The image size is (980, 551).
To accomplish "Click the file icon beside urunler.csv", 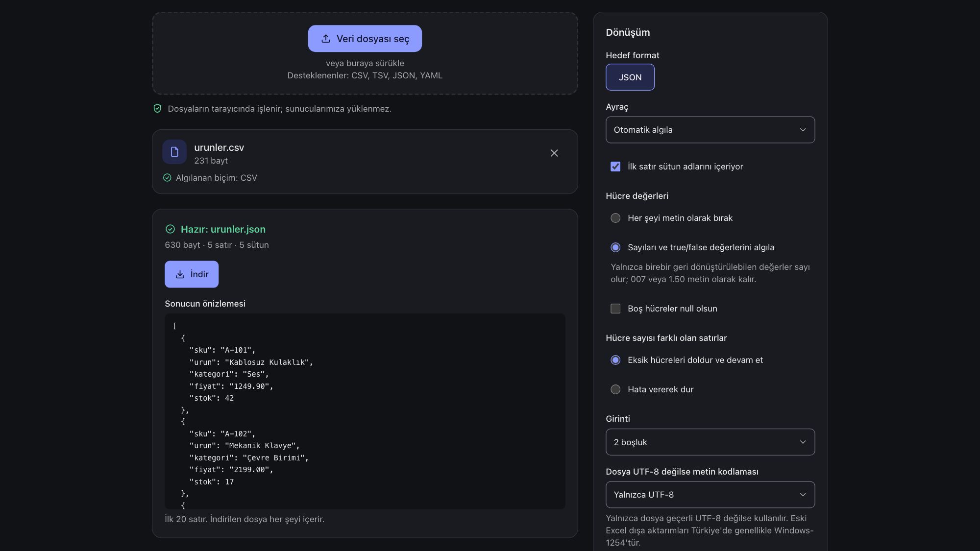I will (x=174, y=152).
